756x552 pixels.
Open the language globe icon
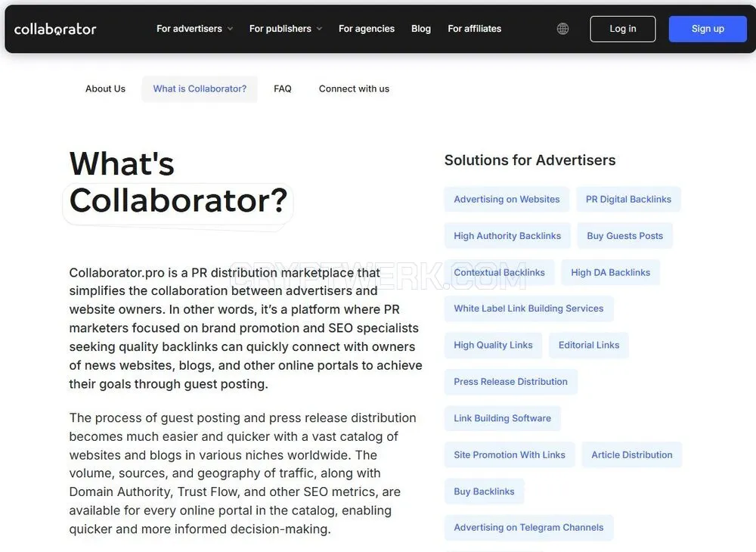(x=562, y=29)
